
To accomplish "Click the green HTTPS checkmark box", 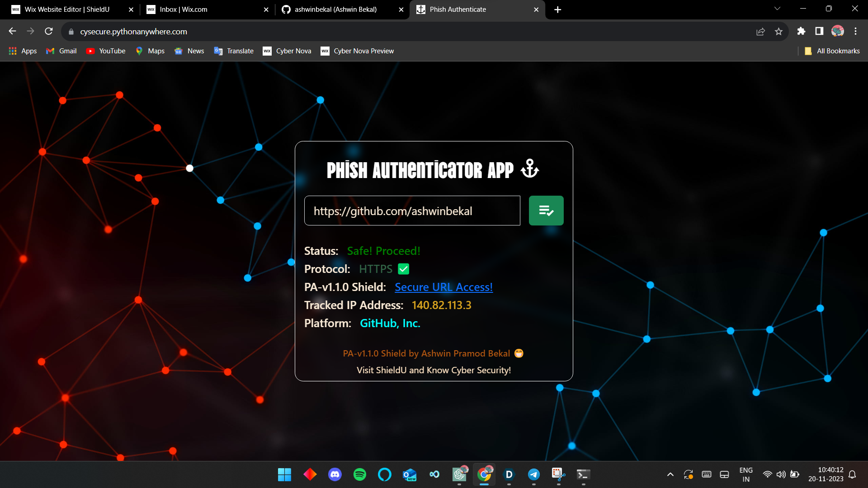I will 403,269.
